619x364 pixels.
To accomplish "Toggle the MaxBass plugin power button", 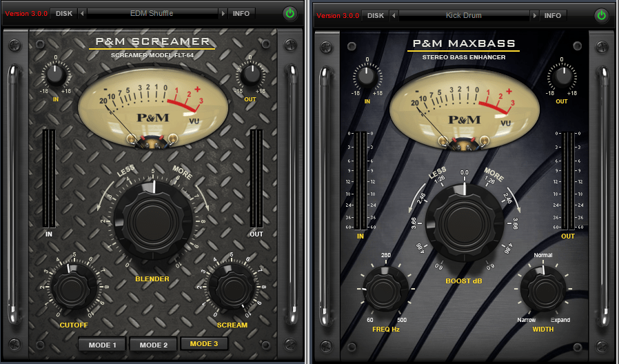I will tap(602, 15).
